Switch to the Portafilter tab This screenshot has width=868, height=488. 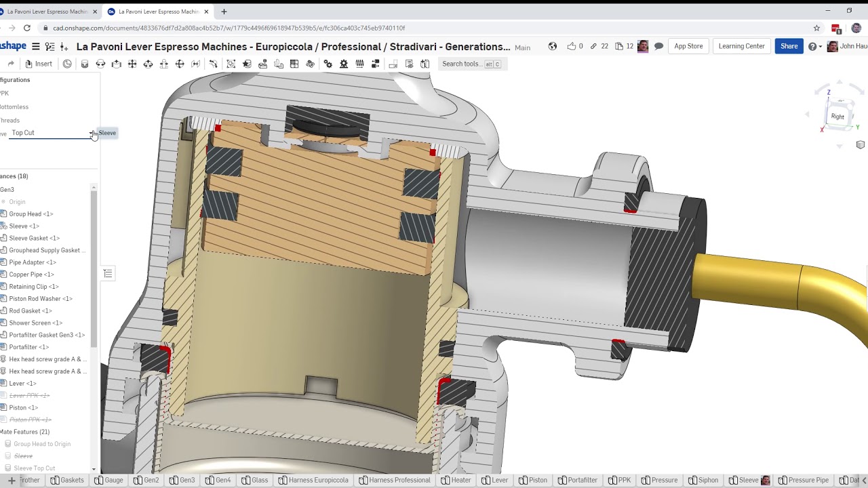[577, 481]
